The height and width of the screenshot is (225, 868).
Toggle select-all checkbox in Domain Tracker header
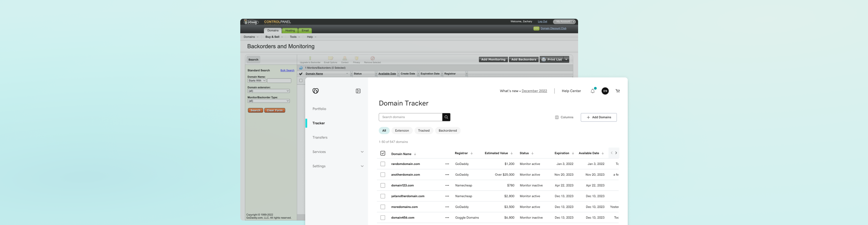pos(383,153)
